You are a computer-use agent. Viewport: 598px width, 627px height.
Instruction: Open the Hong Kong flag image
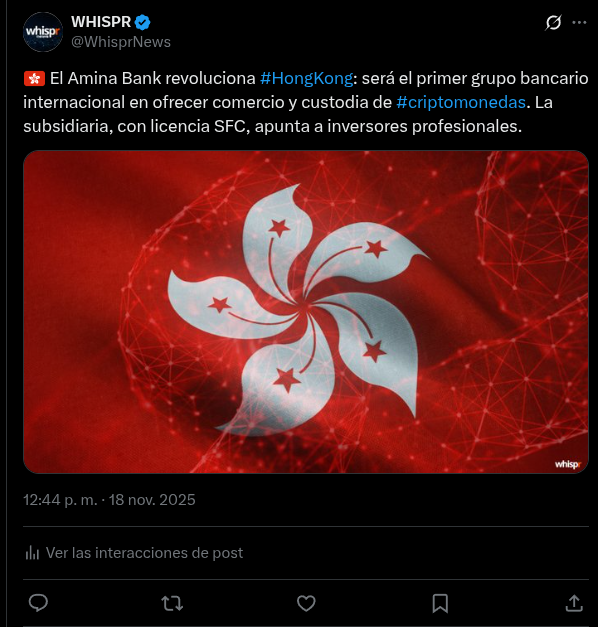point(306,312)
